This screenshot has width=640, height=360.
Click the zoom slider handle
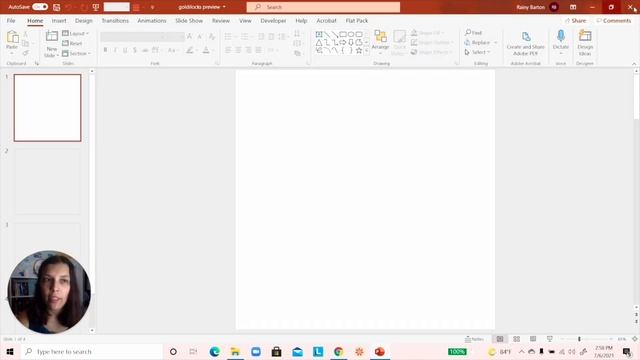[579, 339]
